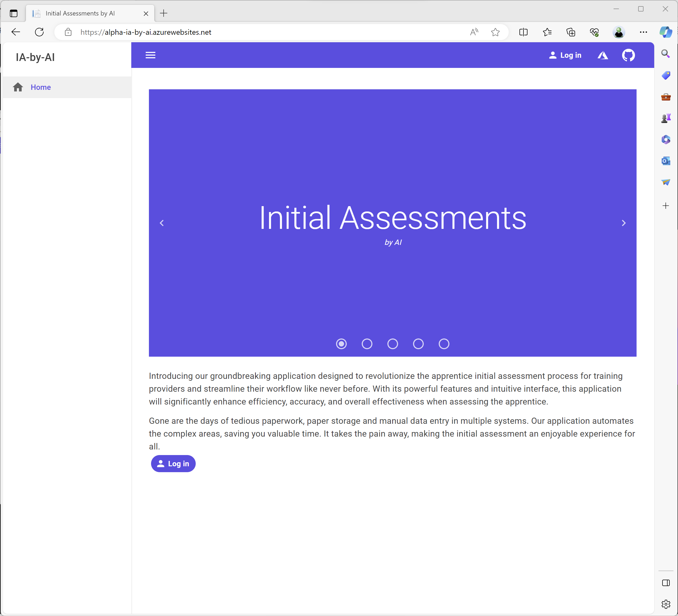Open sidebar Outlook icon

click(665, 161)
